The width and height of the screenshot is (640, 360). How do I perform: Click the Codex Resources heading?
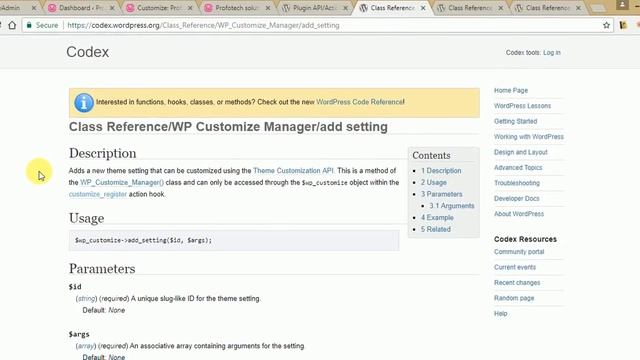click(x=525, y=239)
